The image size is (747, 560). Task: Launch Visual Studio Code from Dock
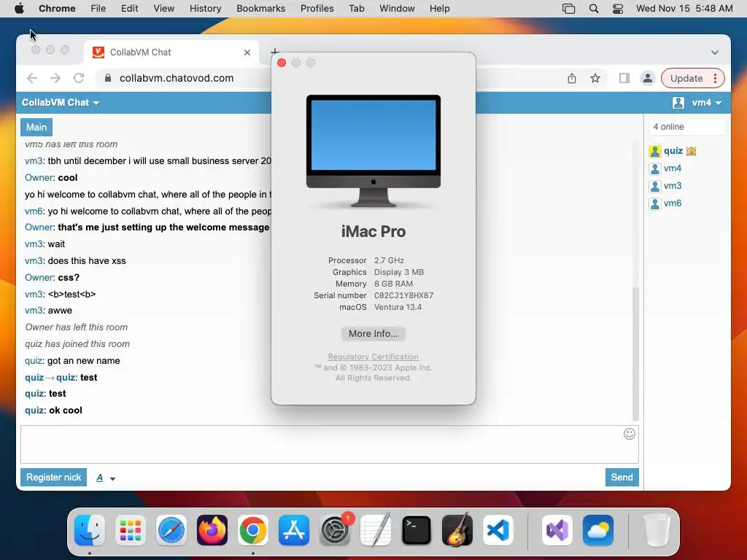(498, 530)
